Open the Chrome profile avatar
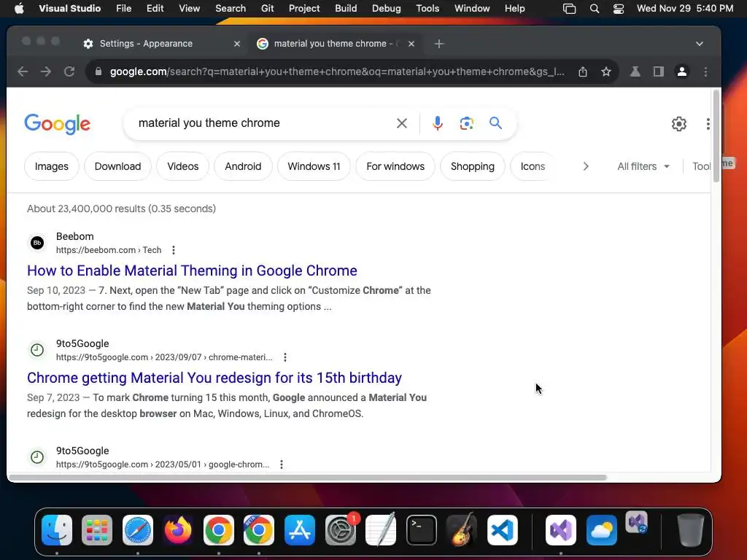 [682, 71]
